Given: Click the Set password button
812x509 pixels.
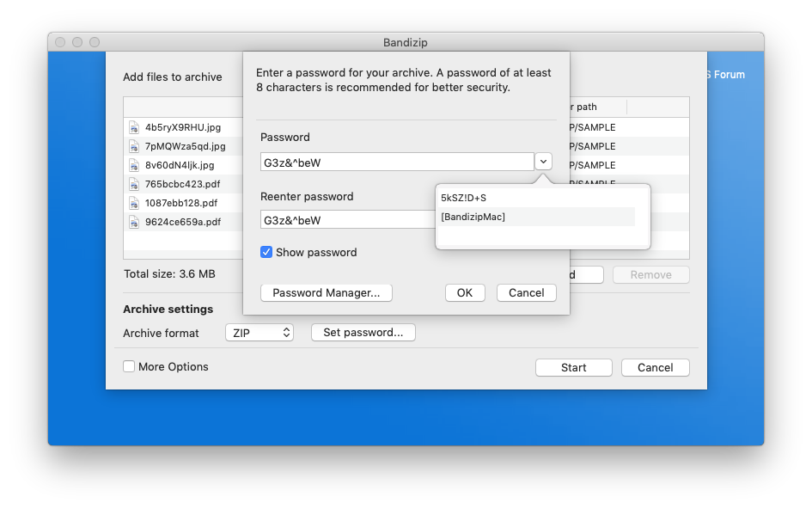Looking at the screenshot, I should tap(363, 333).
